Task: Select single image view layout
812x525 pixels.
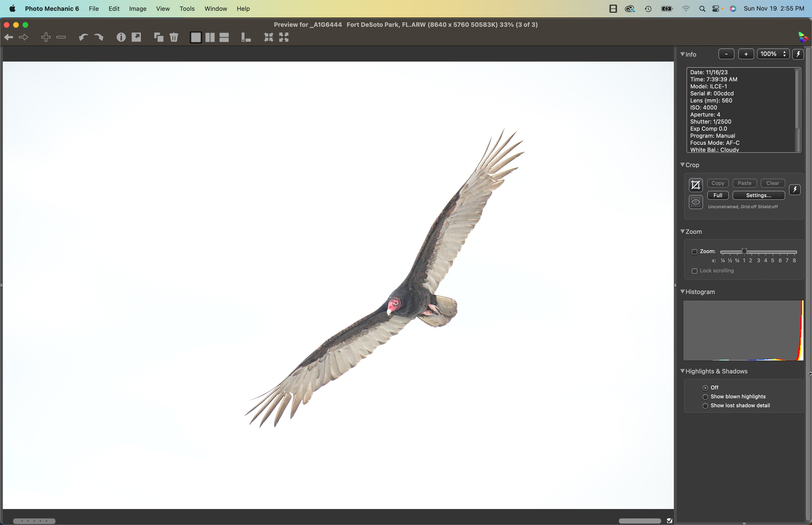Action: [196, 38]
